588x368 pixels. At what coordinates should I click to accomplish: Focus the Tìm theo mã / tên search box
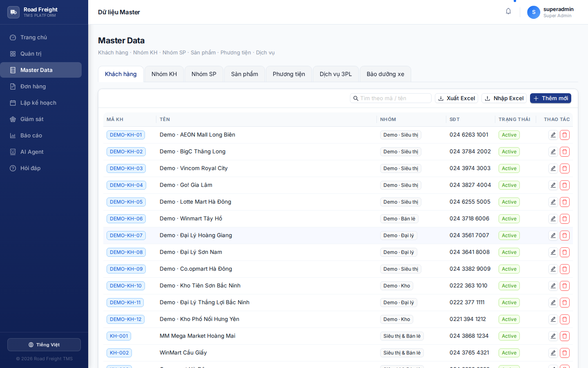(391, 98)
